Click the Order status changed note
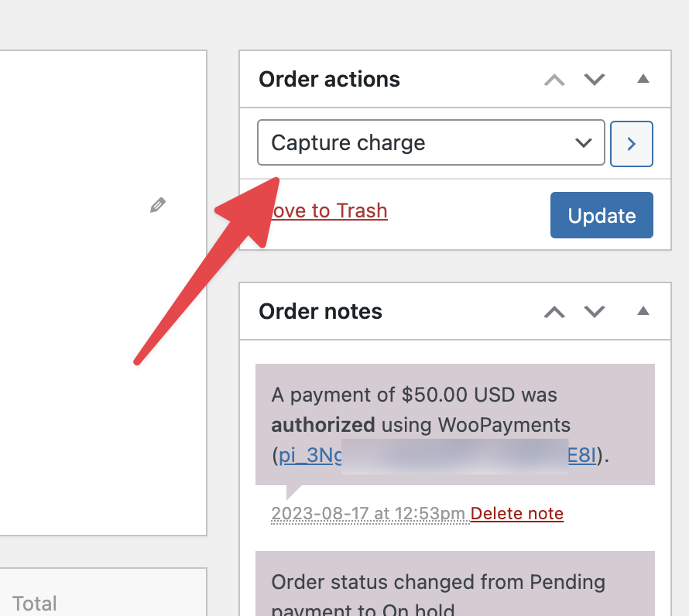Screen dimensions: 689x616 (x=438, y=582)
